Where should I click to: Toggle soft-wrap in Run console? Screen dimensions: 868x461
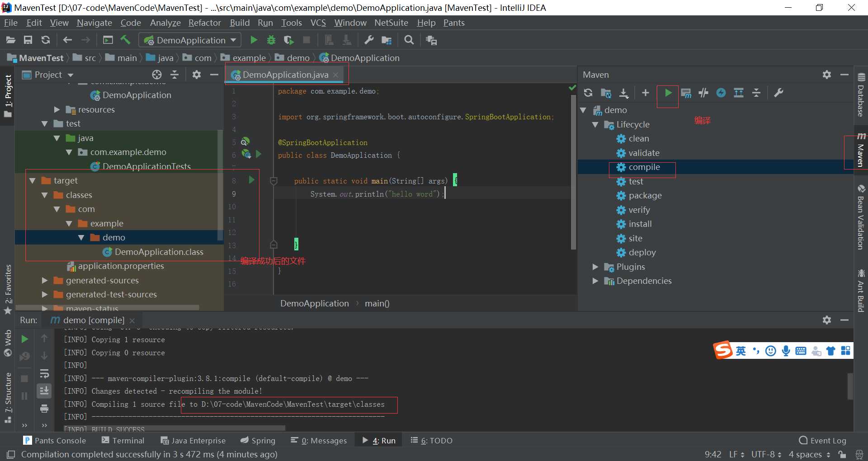(44, 373)
